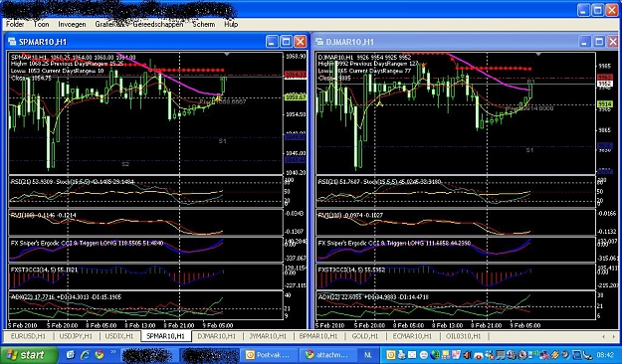Minimize the DJMAR10,H1 chart window
This screenshot has width=622, height=364.
pyautogui.click(x=585, y=42)
